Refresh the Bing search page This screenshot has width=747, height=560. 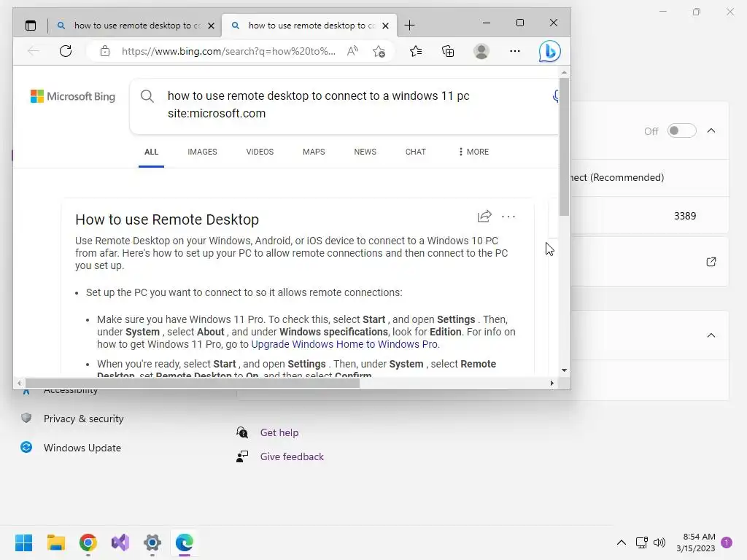pos(66,51)
